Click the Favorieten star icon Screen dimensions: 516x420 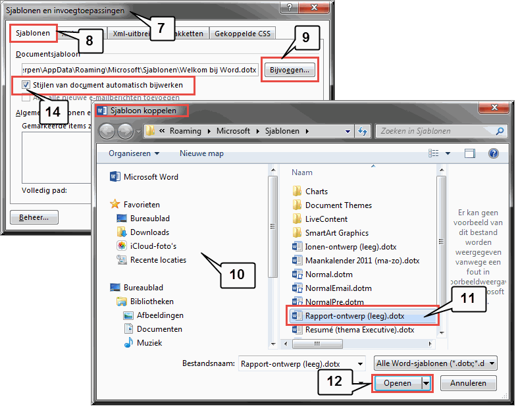pyautogui.click(x=115, y=204)
